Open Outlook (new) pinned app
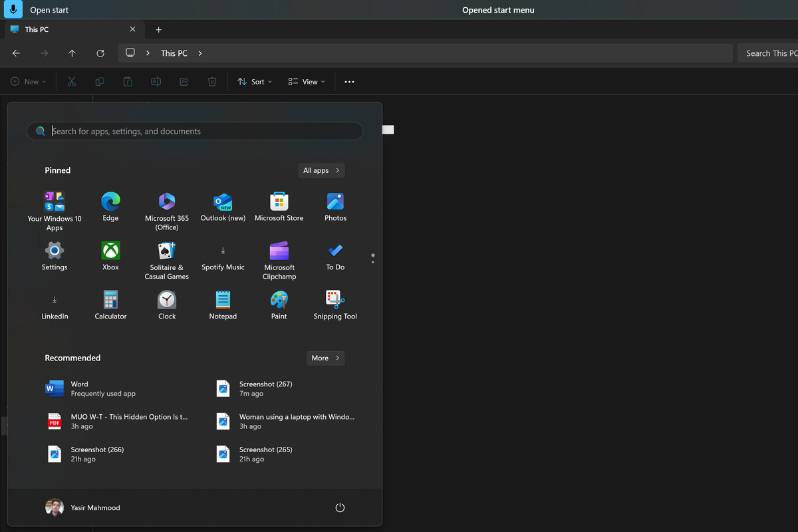Screen dimensions: 798x532 click(223, 207)
